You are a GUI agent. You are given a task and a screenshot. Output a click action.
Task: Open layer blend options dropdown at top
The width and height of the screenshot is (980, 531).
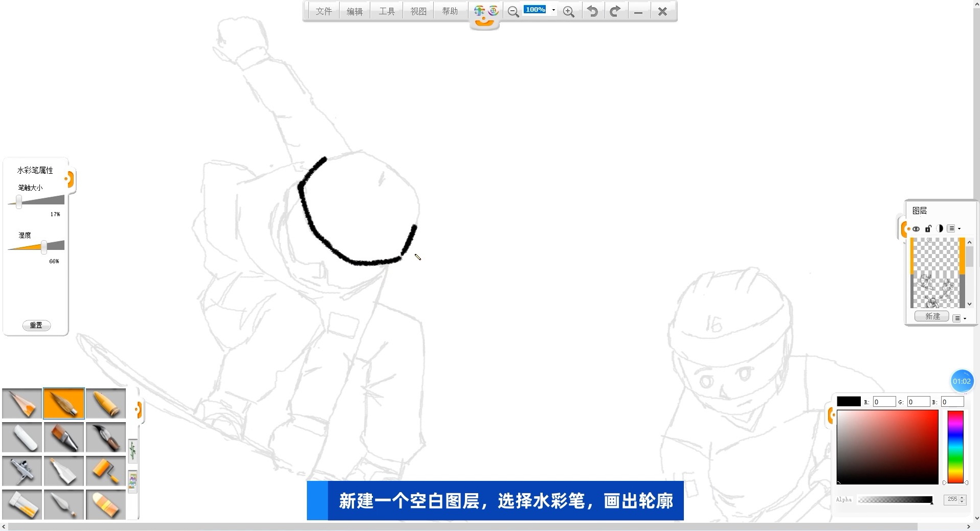coord(954,229)
